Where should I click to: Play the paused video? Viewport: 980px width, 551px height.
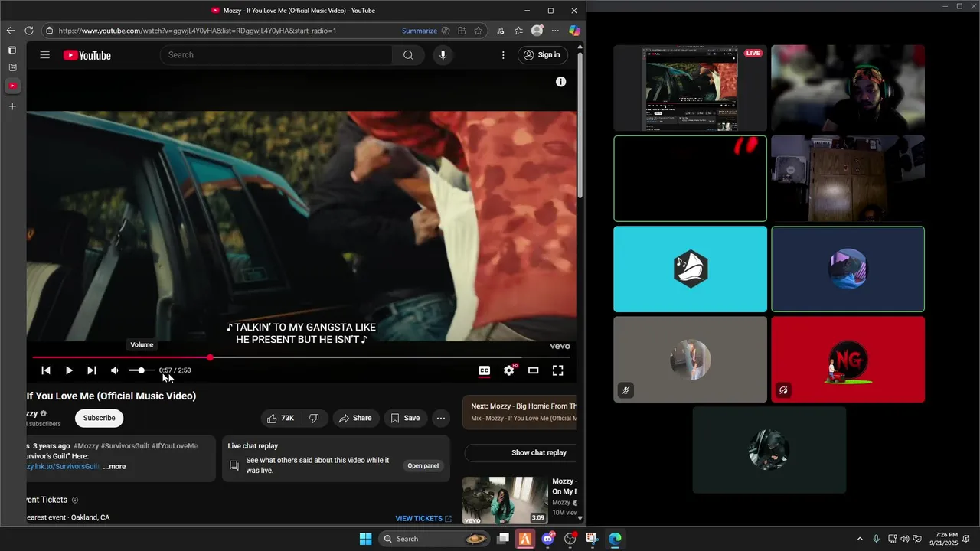point(69,370)
